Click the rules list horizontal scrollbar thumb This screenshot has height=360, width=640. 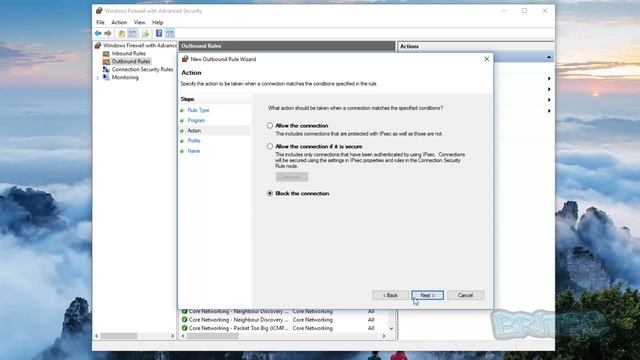[213, 336]
